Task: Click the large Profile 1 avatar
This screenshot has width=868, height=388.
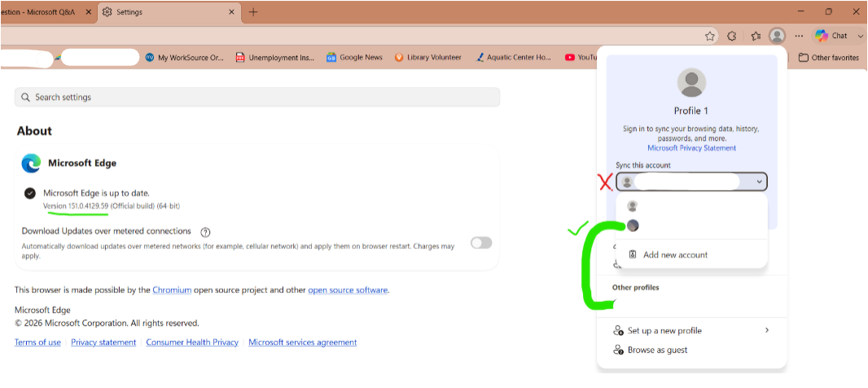Action: click(x=691, y=82)
